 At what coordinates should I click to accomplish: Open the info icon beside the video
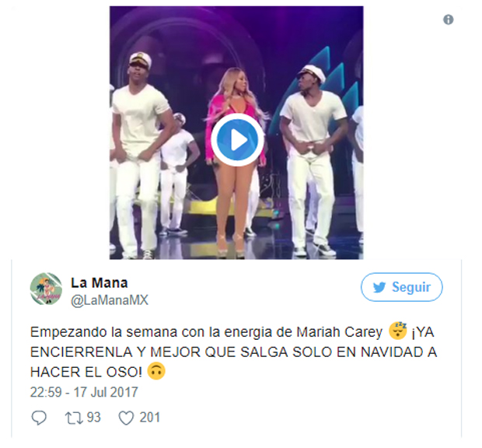pos(449,20)
